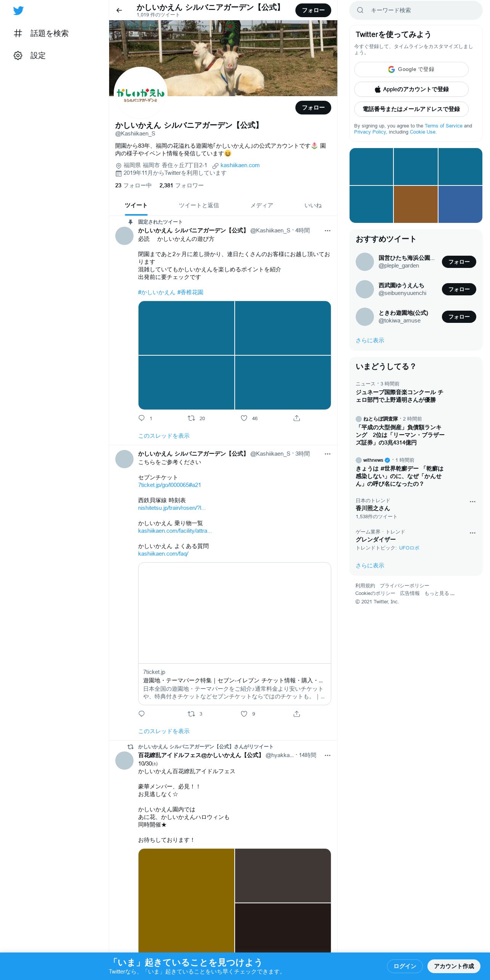
Task: Open nishitetsu.jp train timetable link
Action: [172, 508]
